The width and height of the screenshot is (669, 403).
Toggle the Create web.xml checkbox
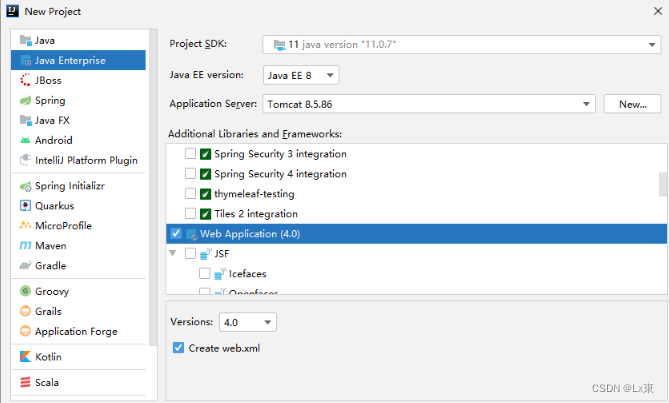(178, 348)
